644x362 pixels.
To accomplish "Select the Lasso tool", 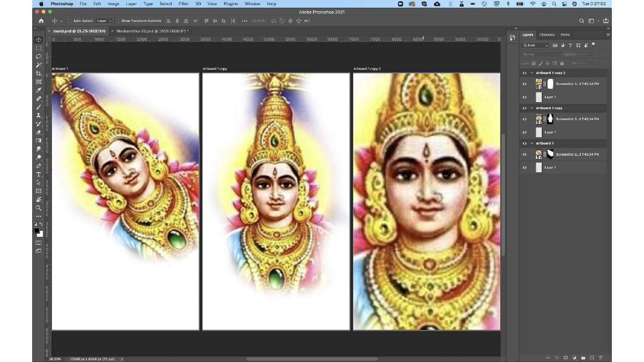I will click(39, 57).
